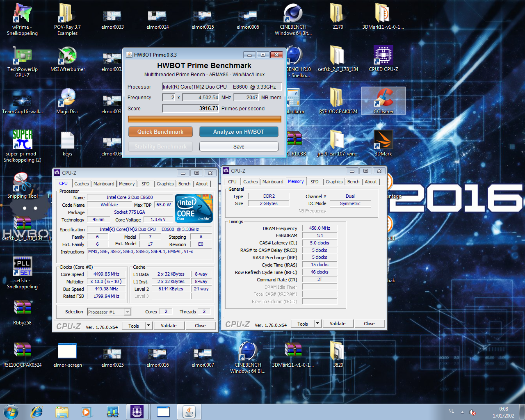Open About tab in right CPU-Z window

[371, 182]
